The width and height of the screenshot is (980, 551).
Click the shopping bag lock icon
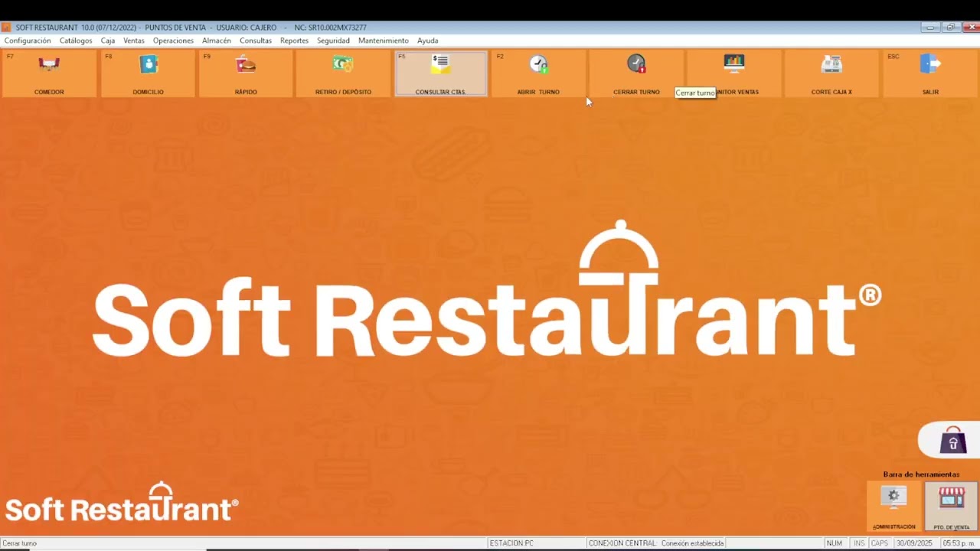click(x=952, y=440)
